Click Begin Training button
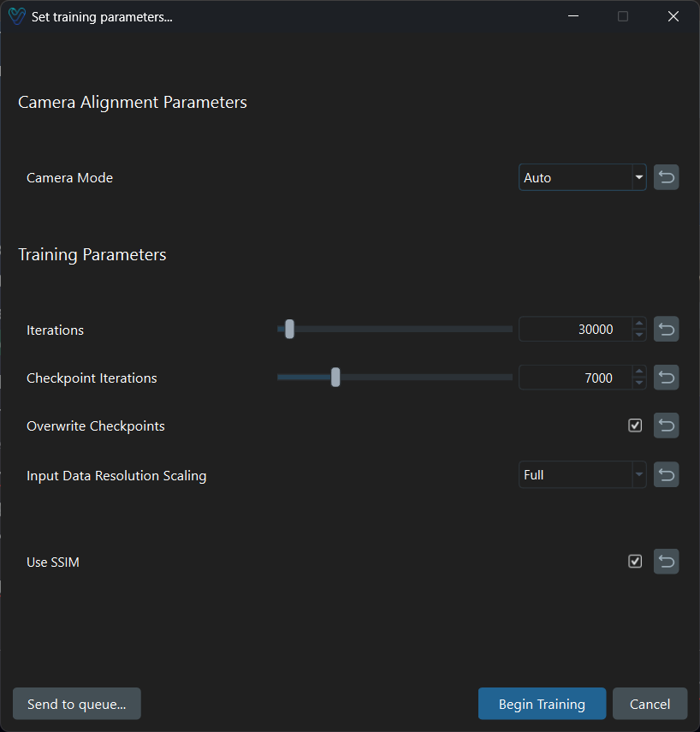Screen dimensions: 700x732 542,704
